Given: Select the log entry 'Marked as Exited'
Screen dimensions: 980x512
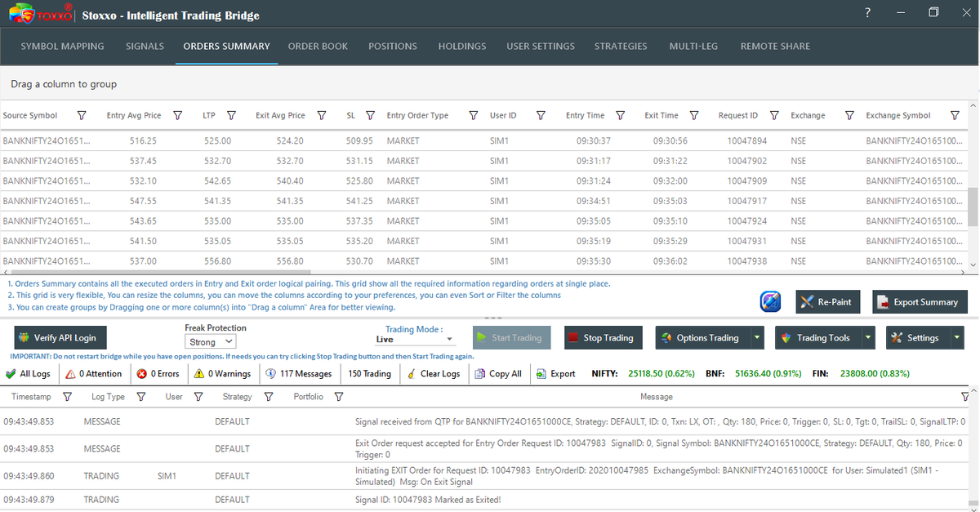Looking at the screenshot, I should pyautogui.click(x=483, y=500).
